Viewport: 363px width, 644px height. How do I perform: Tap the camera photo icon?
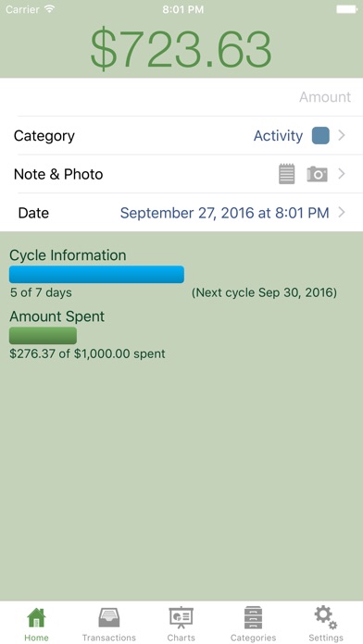point(317,174)
